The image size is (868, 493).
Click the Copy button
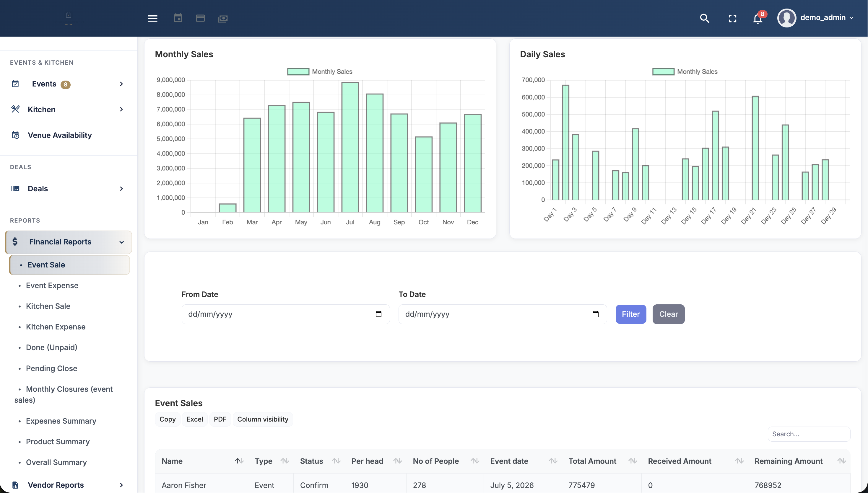(167, 419)
